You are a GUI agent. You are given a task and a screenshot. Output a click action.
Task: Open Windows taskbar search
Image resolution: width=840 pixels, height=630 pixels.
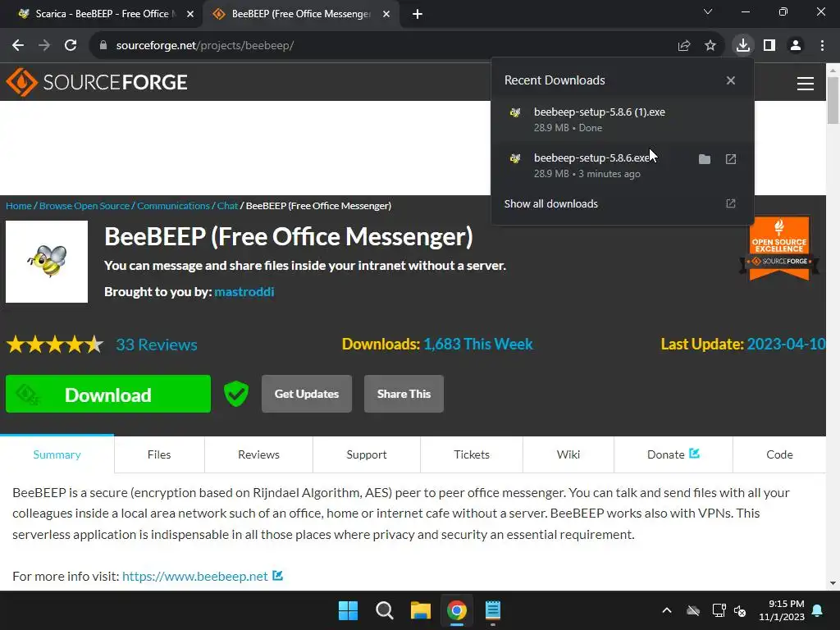point(384,610)
